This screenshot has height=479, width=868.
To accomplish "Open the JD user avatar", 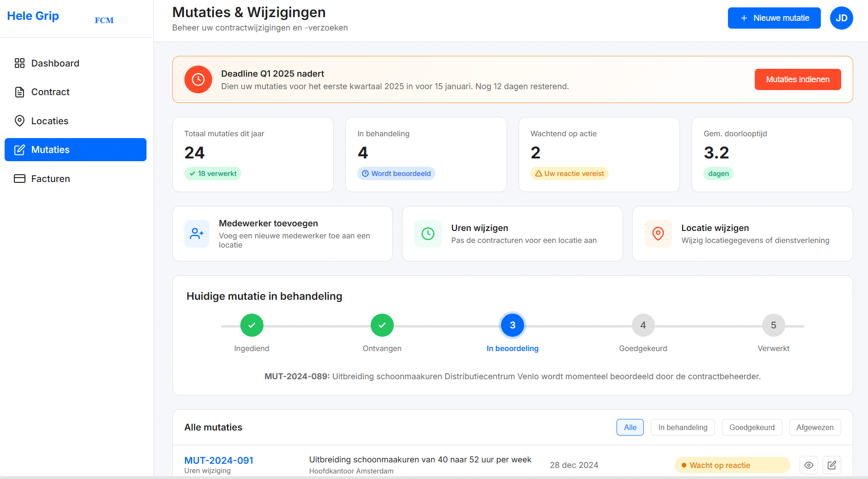I will pyautogui.click(x=841, y=18).
